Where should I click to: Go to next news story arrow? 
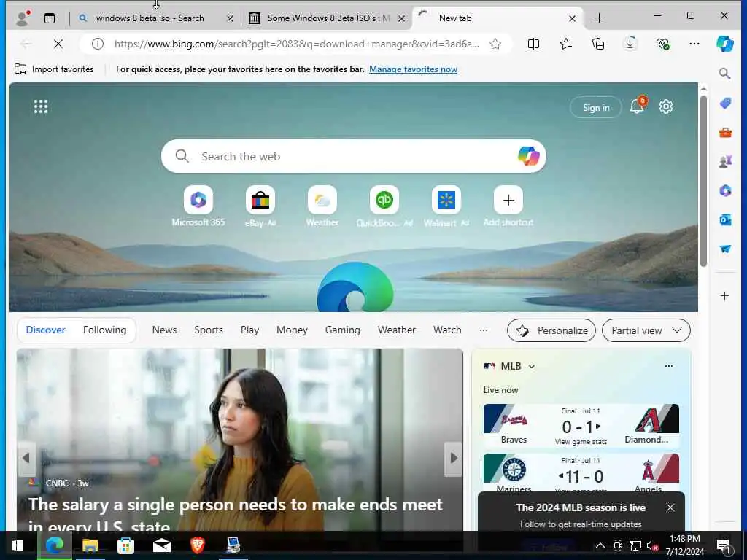coord(453,458)
